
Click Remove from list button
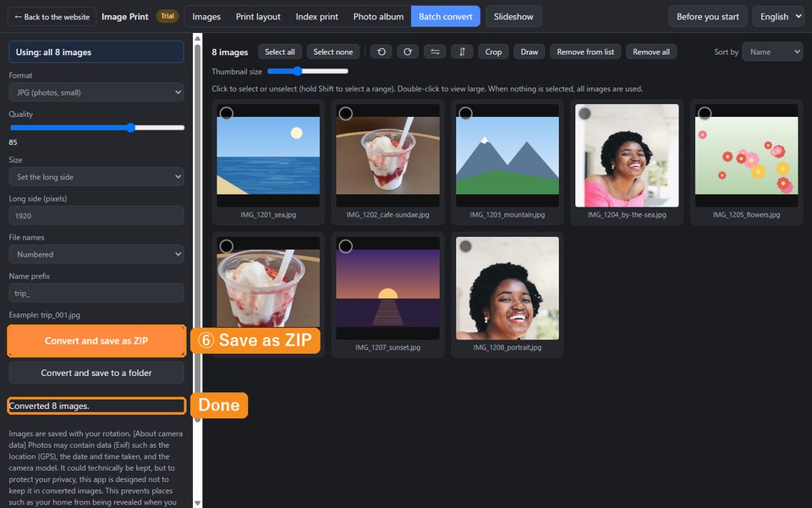coord(585,52)
